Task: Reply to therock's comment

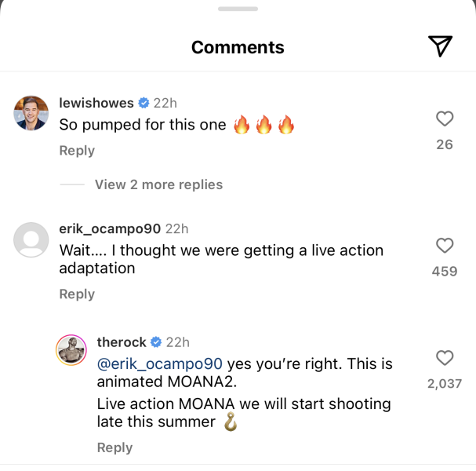Action: click(114, 447)
